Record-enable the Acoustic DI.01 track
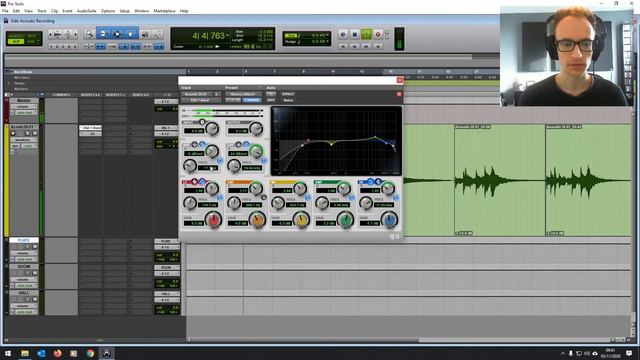Viewport: 640px width, 360px height. click(13, 133)
